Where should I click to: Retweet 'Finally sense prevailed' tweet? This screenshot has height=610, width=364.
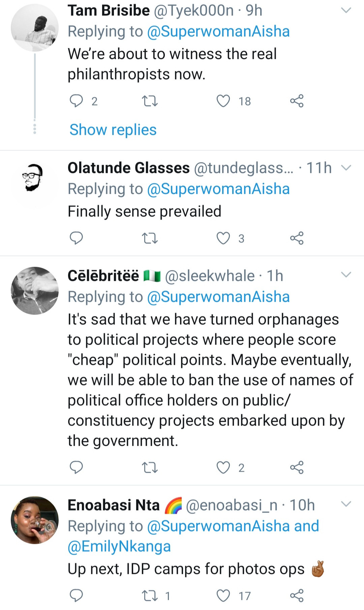point(150,238)
